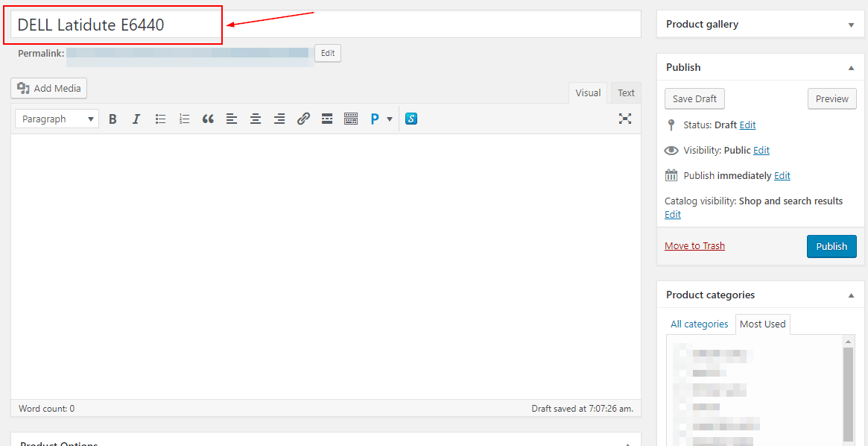Toggle italic formatting in the editor toolbar

[x=136, y=119]
